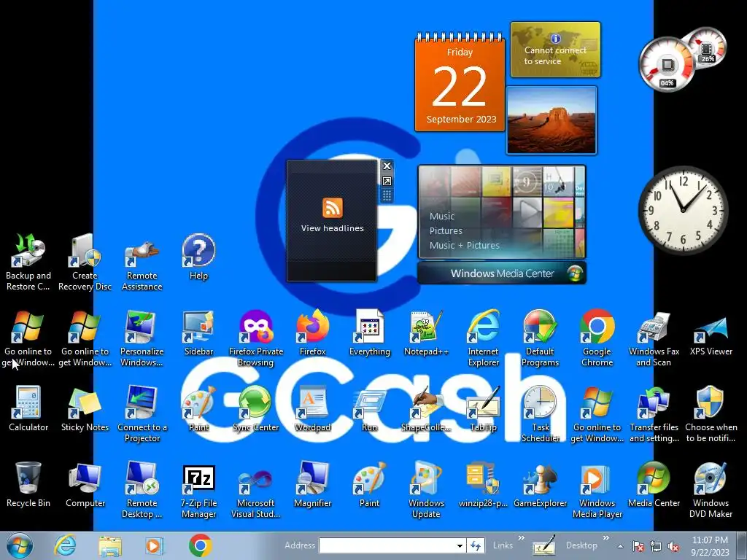Close the feed headlines gadget
This screenshot has height=560, width=747.
(x=387, y=166)
